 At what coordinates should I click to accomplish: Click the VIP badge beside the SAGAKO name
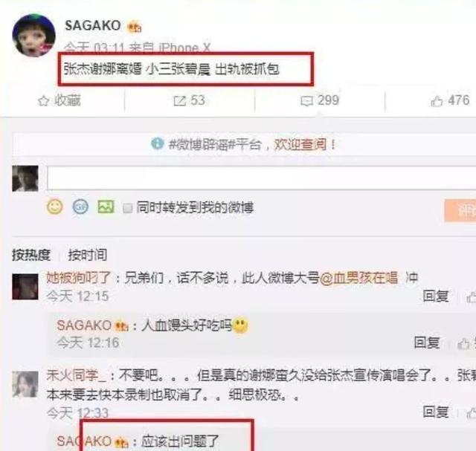coord(135,27)
